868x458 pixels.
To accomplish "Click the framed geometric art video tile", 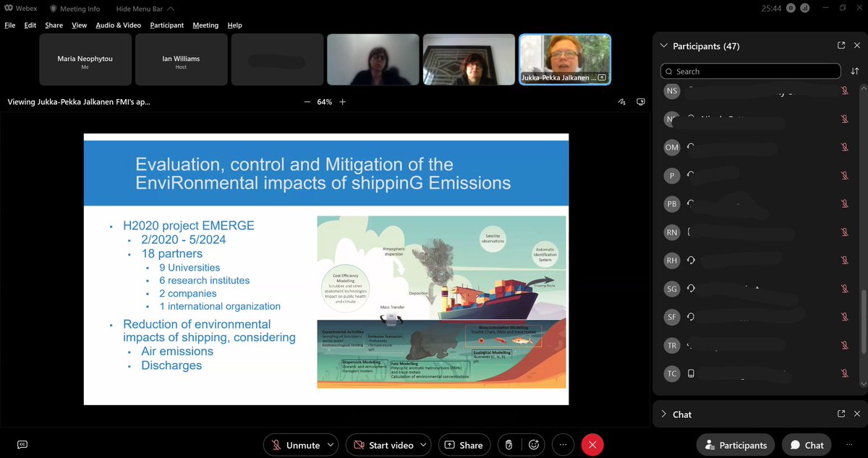I will point(469,59).
